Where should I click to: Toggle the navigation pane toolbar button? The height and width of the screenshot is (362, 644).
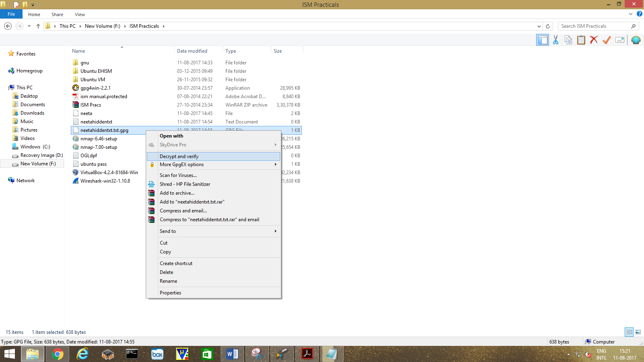point(543,40)
